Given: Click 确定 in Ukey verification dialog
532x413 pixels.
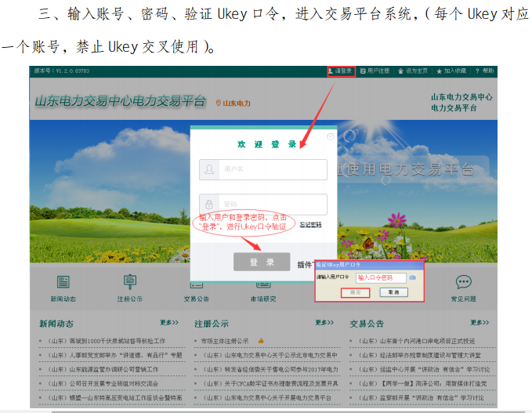Looking at the screenshot, I should pyautogui.click(x=355, y=292).
